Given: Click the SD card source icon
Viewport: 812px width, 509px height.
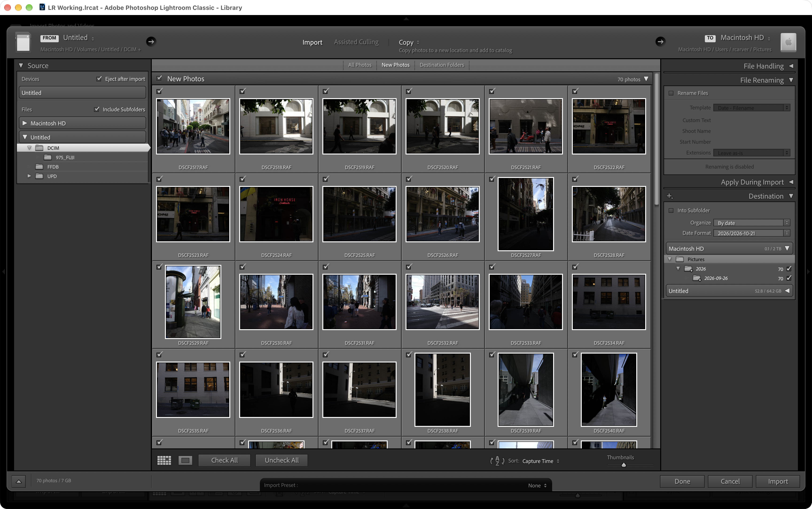Looking at the screenshot, I should (x=23, y=42).
